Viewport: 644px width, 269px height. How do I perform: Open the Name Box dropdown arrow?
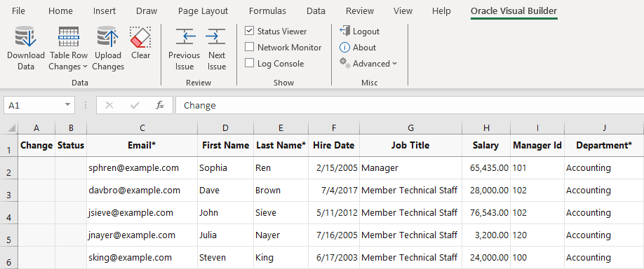click(67, 105)
